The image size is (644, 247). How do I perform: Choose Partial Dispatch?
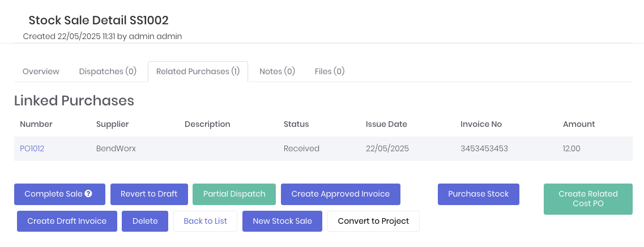(234, 194)
